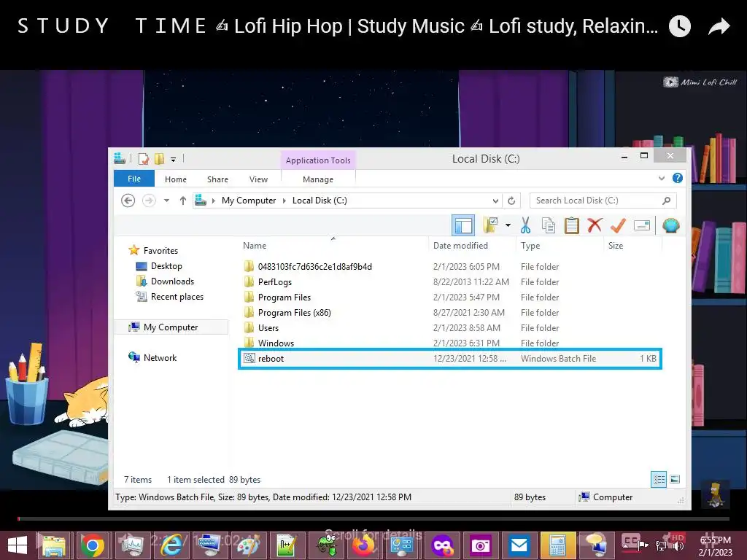Image resolution: width=747 pixels, height=560 pixels.
Task: Open the Calculator taskbar icon
Action: pyautogui.click(x=558, y=545)
